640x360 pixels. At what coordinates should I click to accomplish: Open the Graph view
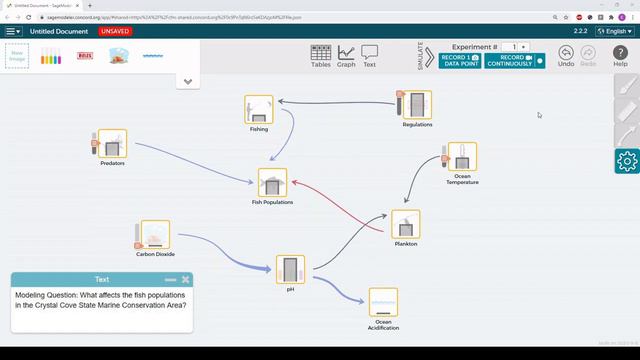tap(346, 56)
